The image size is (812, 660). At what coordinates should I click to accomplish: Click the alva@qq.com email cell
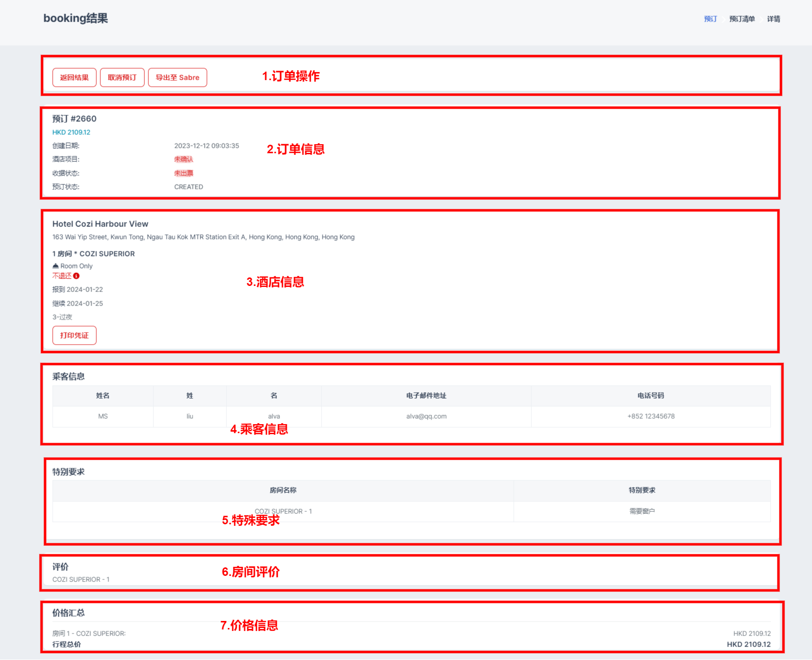tap(426, 416)
